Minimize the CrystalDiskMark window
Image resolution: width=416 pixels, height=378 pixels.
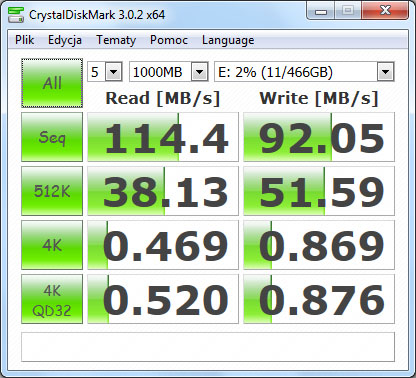tap(321, 11)
